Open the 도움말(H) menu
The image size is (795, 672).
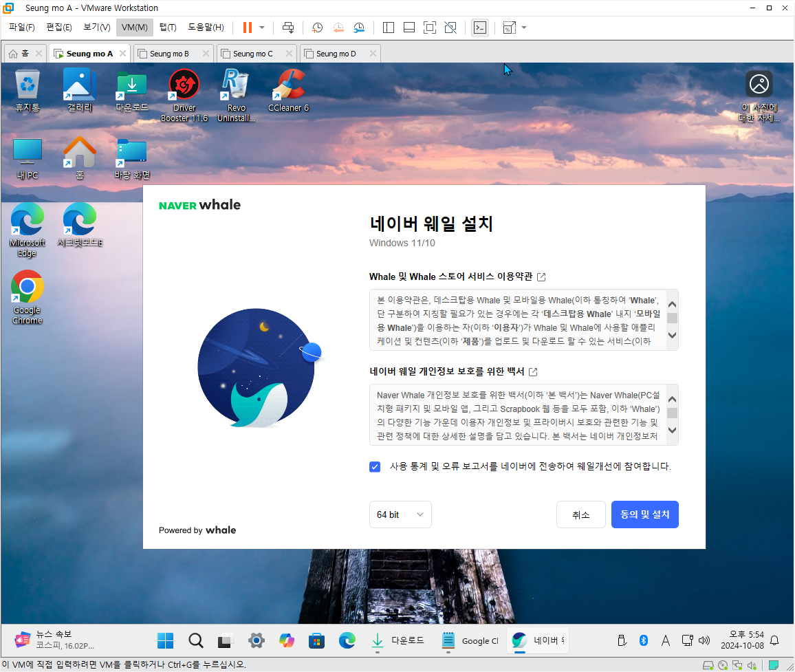[206, 27]
